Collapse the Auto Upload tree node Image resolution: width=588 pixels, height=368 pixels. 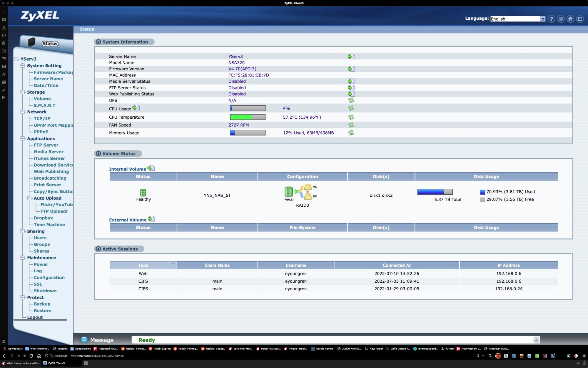tap(29, 198)
